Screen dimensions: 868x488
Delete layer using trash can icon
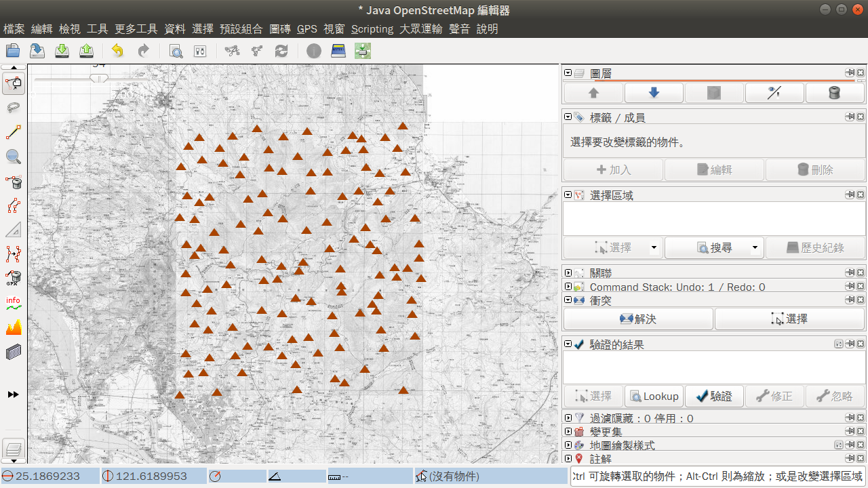click(x=835, y=93)
